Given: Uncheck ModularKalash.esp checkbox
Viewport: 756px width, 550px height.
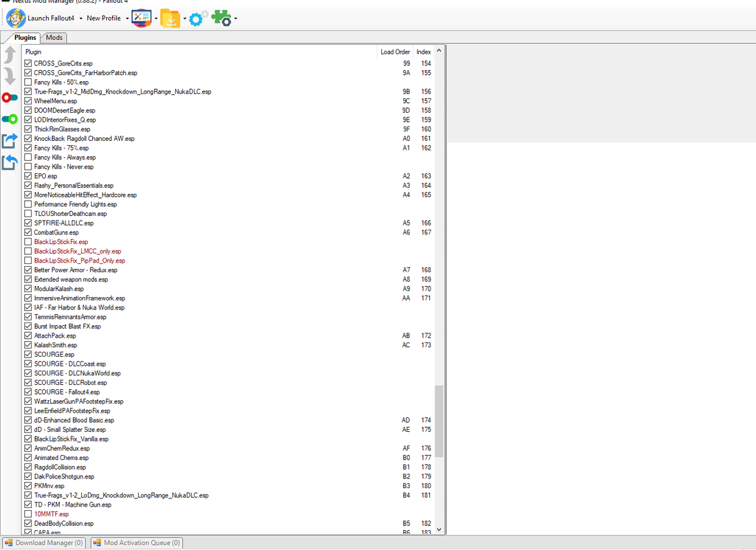Looking at the screenshot, I should [x=28, y=289].
